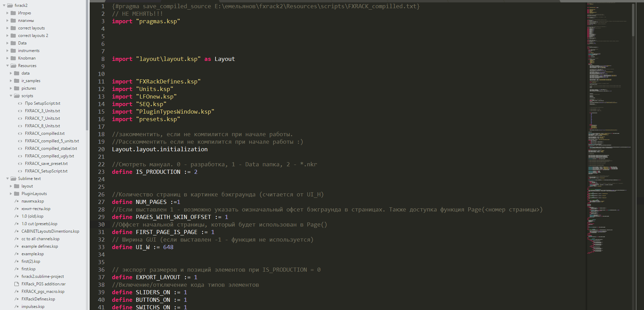Click the comment icon beside юнит-тесты.ksp
This screenshot has width=644, height=310.
(17, 209)
